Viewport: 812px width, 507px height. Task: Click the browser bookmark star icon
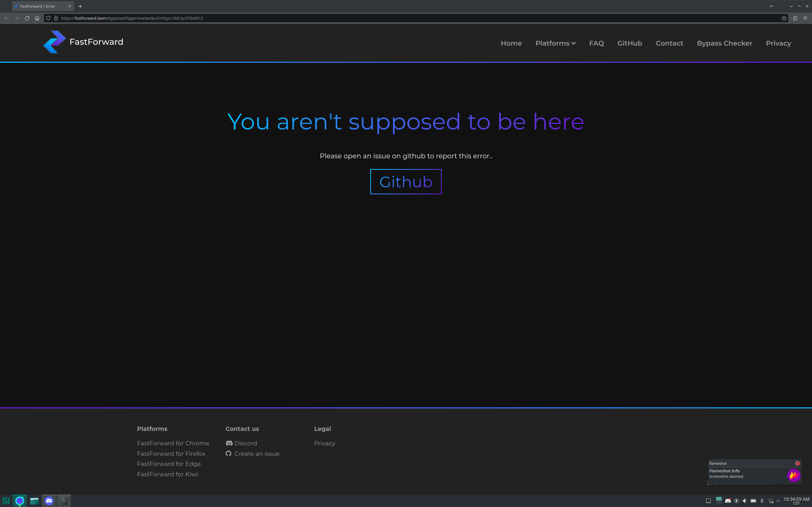point(784,18)
